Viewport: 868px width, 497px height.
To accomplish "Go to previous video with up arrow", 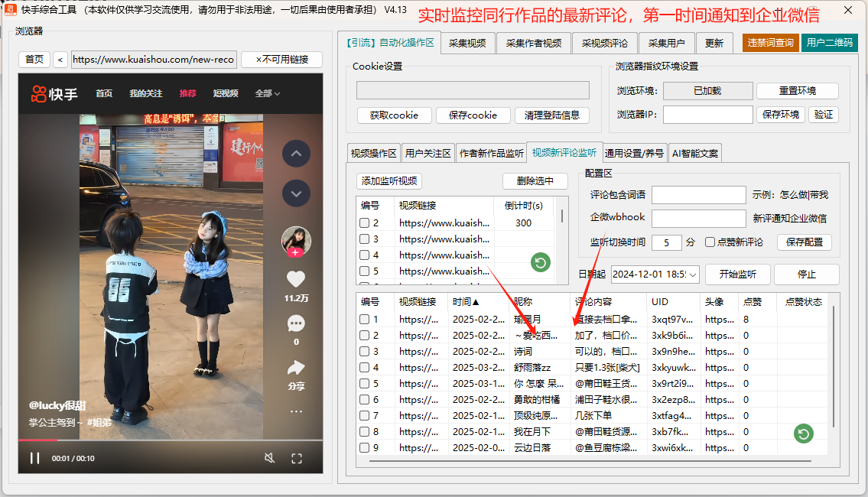I will pyautogui.click(x=296, y=154).
